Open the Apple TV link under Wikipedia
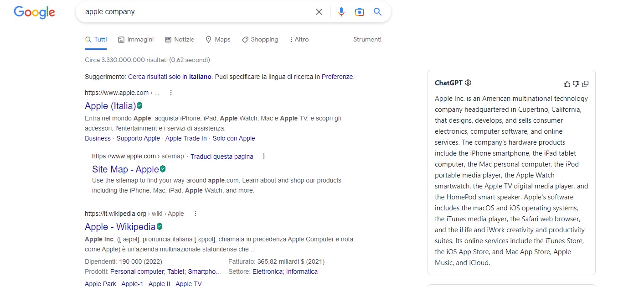 tap(189, 284)
